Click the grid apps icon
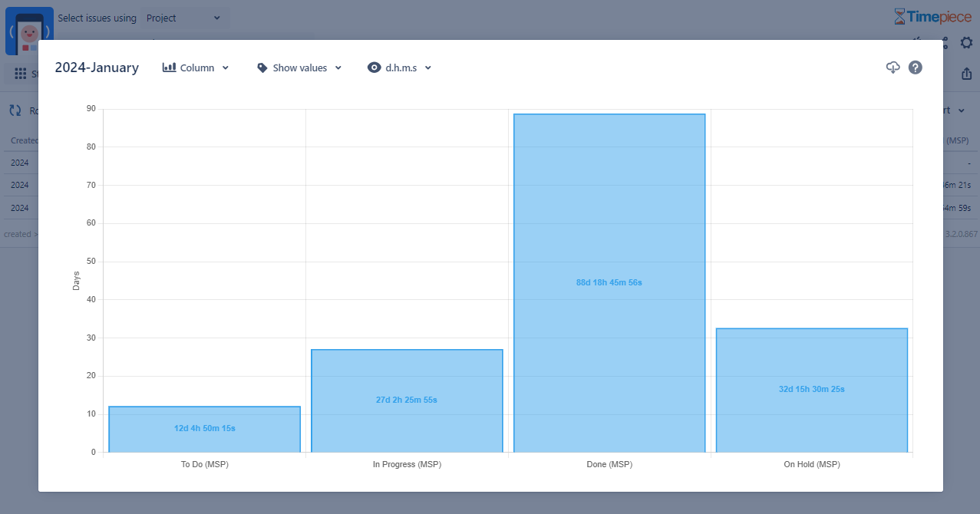This screenshot has width=980, height=514. [21, 74]
